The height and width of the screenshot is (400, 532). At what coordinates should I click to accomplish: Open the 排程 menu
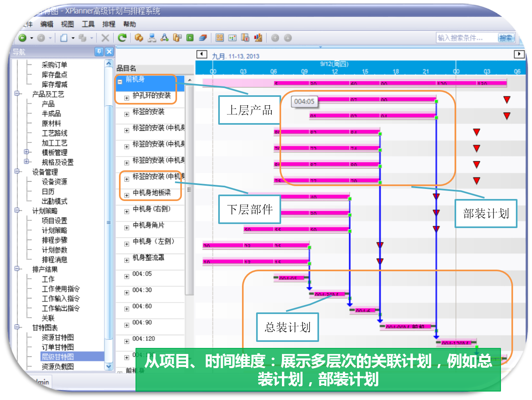coord(109,24)
